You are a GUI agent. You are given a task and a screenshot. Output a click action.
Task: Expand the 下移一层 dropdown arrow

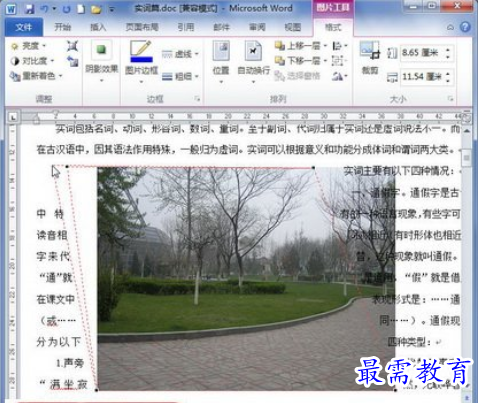[325, 61]
